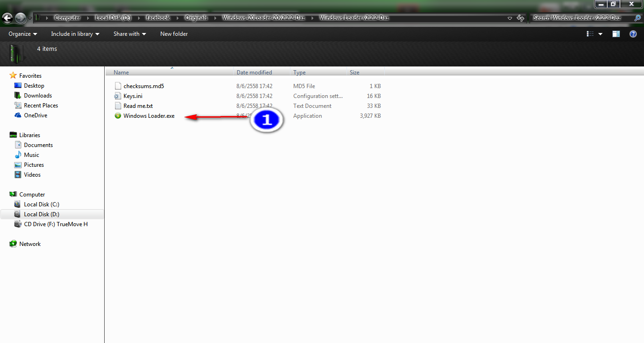644x343 pixels.
Task: Toggle the preview pane
Action: click(616, 34)
